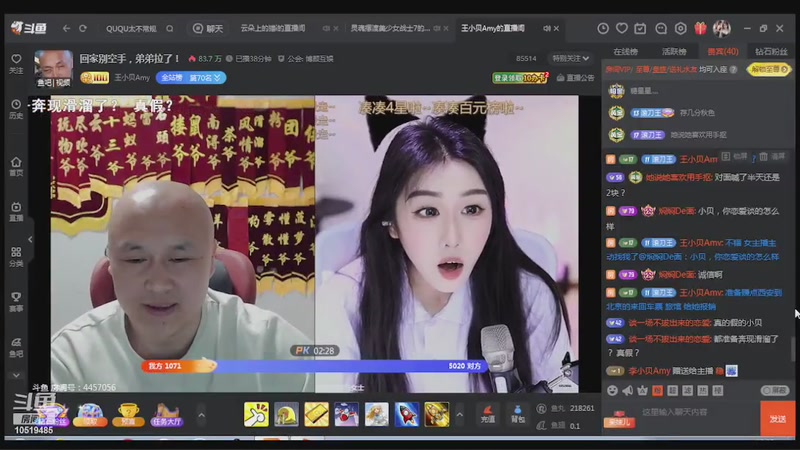
Task: Switch to 钻石粉丝 tab
Action: (771, 52)
